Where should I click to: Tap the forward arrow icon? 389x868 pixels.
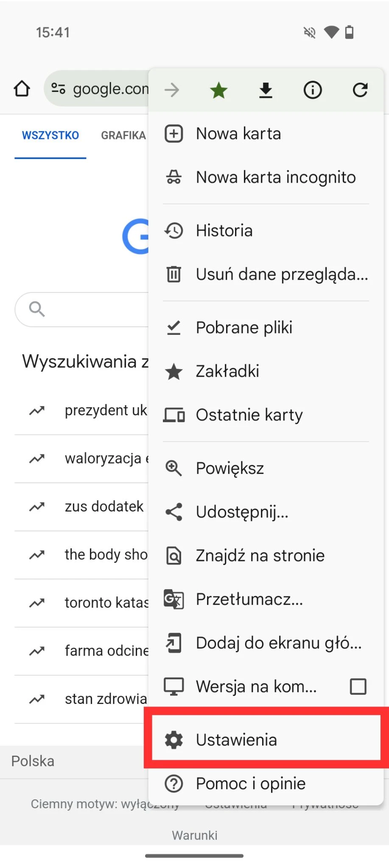point(172,90)
